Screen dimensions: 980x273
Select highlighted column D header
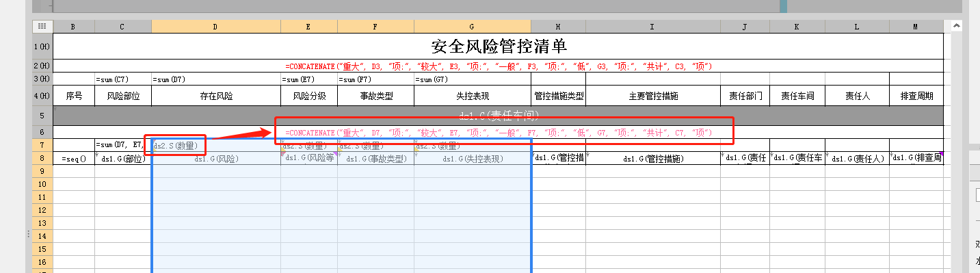(x=216, y=26)
